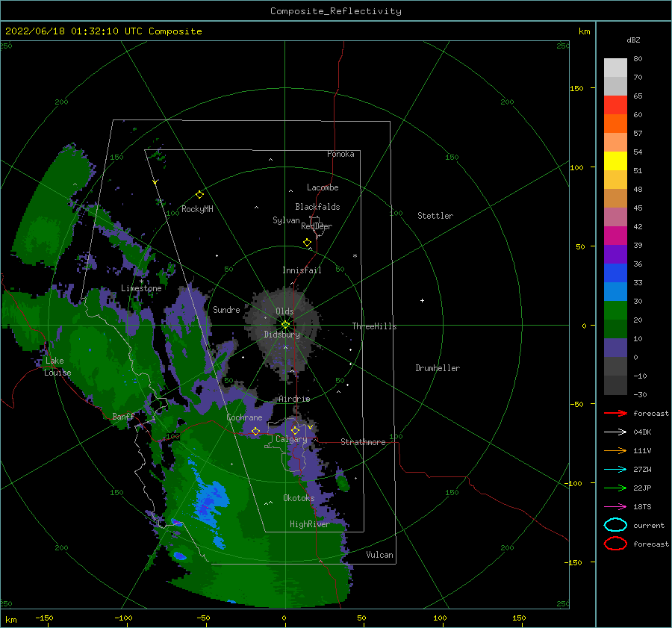The image size is (672, 628).
Task: Select the orange 111V arrow icon
Action: 615,450
